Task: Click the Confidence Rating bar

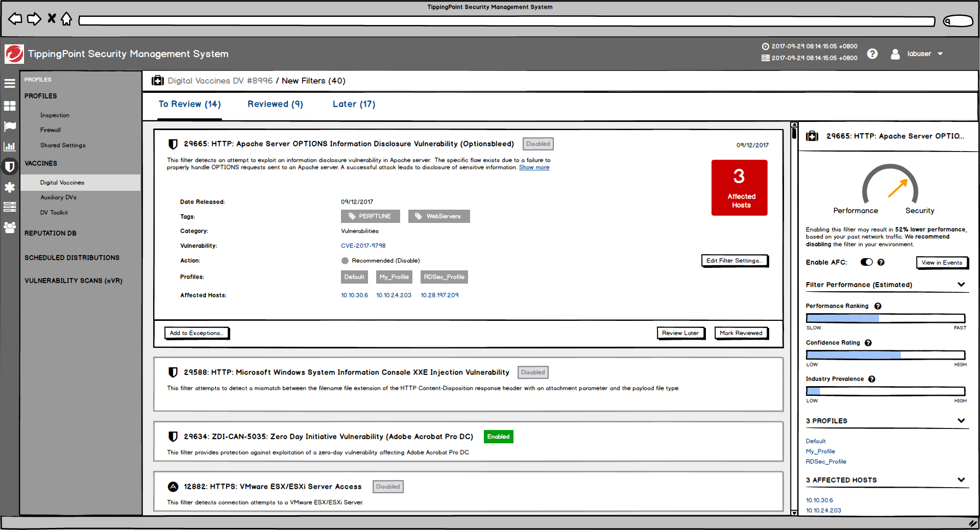Action: pos(886,355)
